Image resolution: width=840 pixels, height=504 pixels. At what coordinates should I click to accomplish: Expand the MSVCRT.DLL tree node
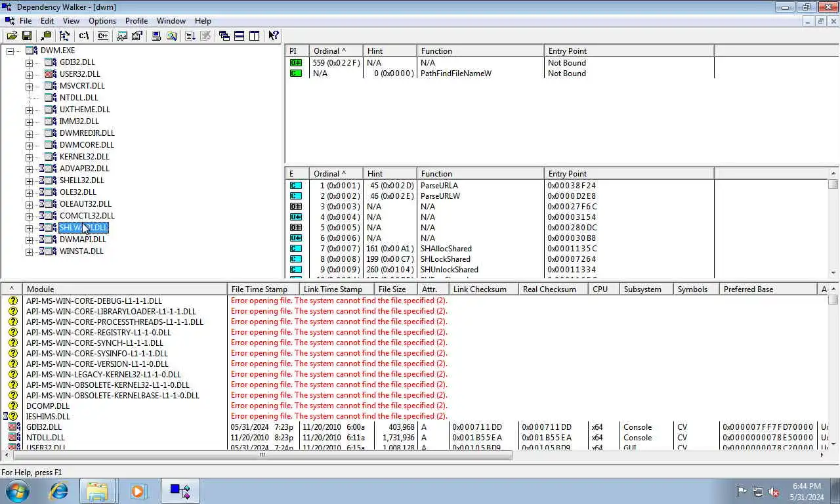[29, 86]
